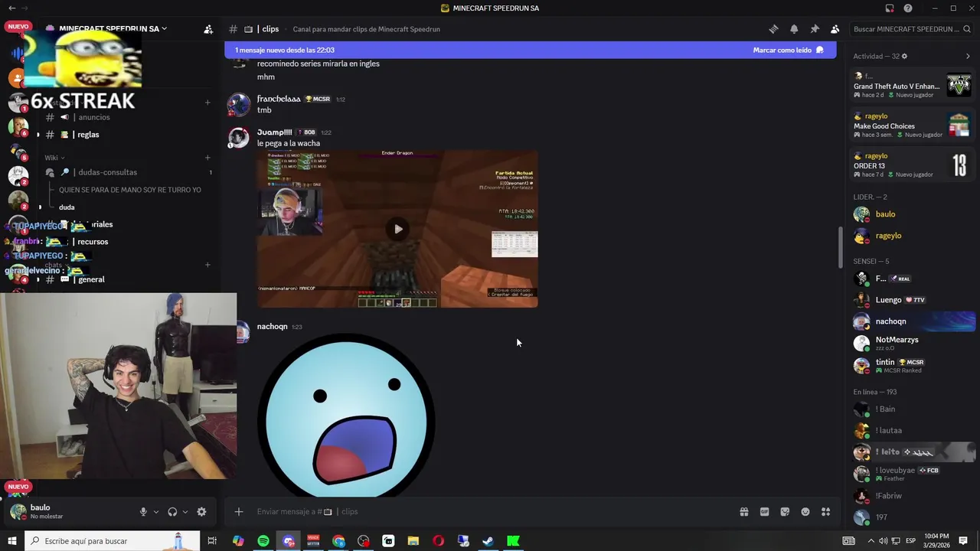980x551 pixels.
Task: Play the Minecraft video clip
Action: pyautogui.click(x=397, y=229)
